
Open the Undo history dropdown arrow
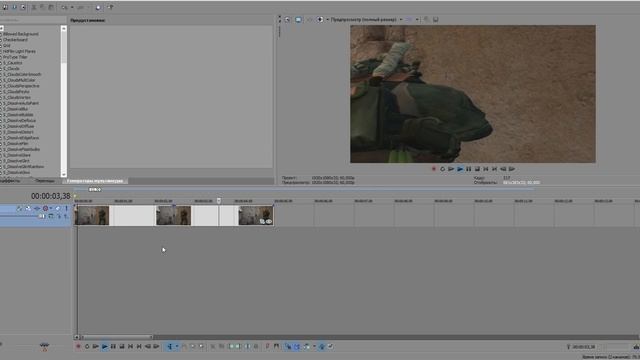point(72,7)
